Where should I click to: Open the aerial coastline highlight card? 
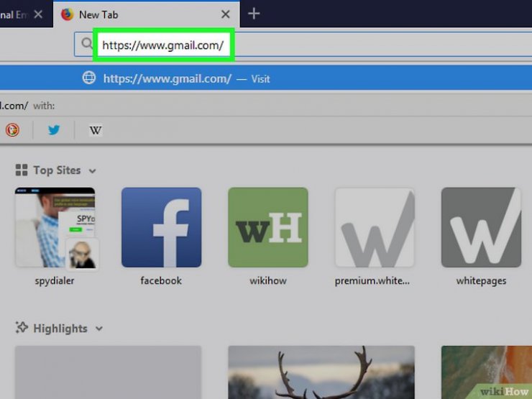pyautogui.click(x=487, y=372)
